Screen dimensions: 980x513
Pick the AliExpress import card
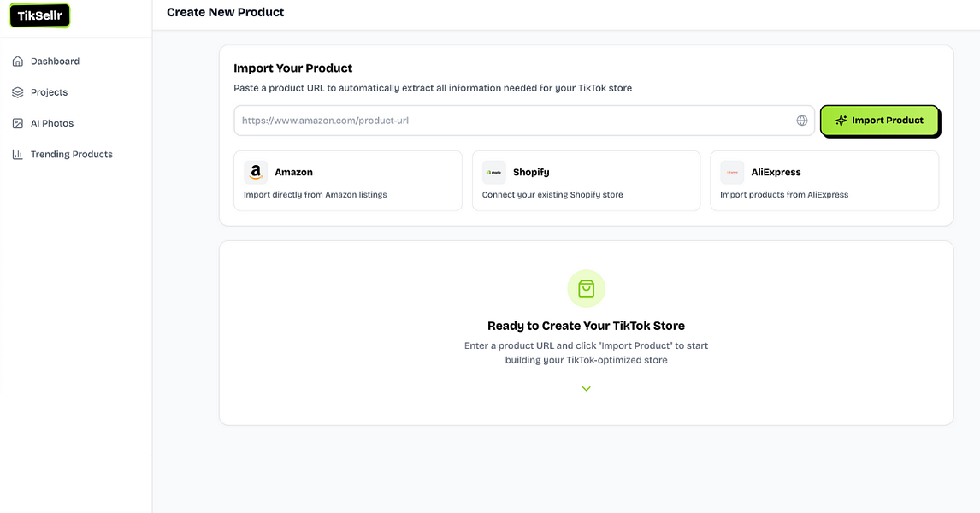click(824, 181)
